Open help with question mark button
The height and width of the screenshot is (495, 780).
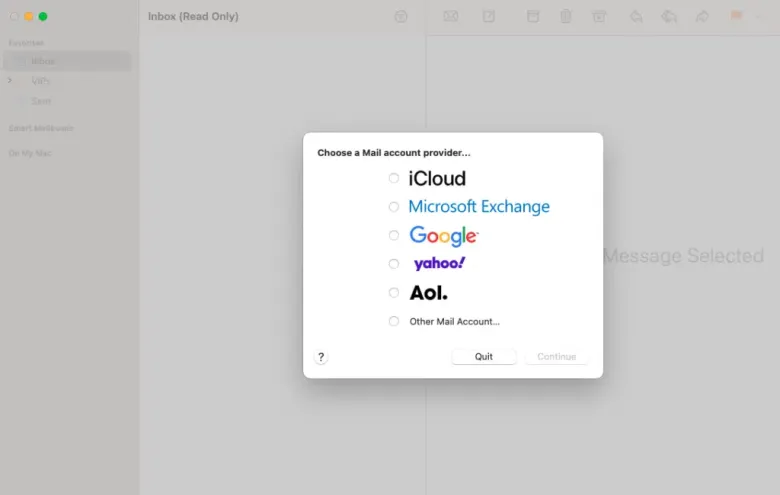321,357
